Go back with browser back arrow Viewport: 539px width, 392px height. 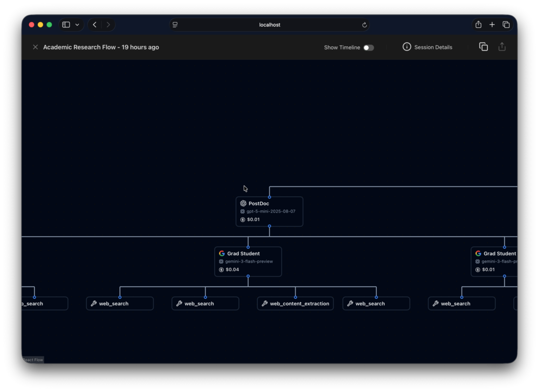click(x=95, y=25)
